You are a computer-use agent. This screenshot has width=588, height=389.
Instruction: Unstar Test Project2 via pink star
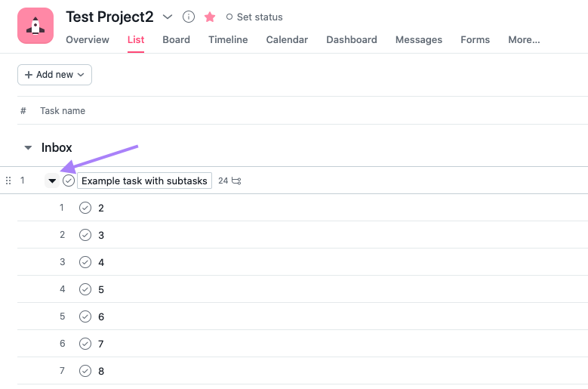(x=210, y=17)
